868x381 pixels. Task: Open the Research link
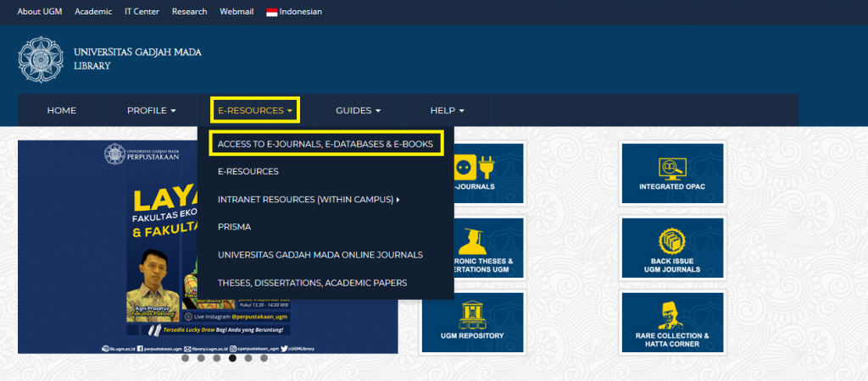(x=189, y=12)
